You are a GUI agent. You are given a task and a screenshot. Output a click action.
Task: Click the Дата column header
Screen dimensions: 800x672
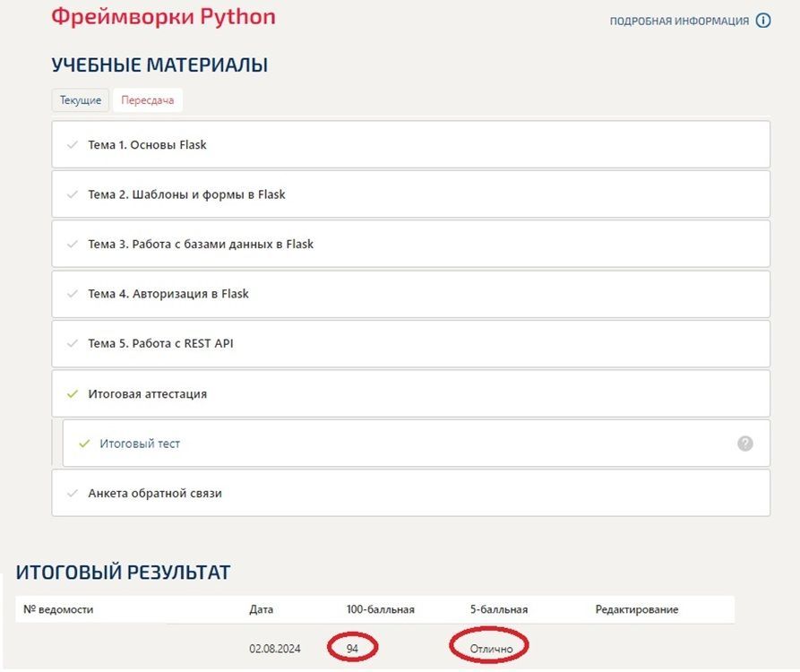coord(262,609)
